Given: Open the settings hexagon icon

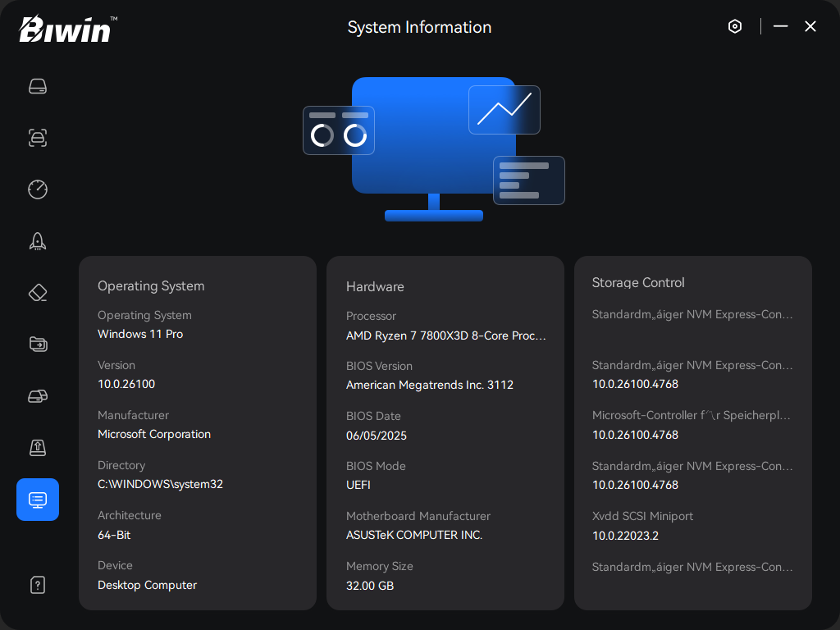Looking at the screenshot, I should (735, 26).
